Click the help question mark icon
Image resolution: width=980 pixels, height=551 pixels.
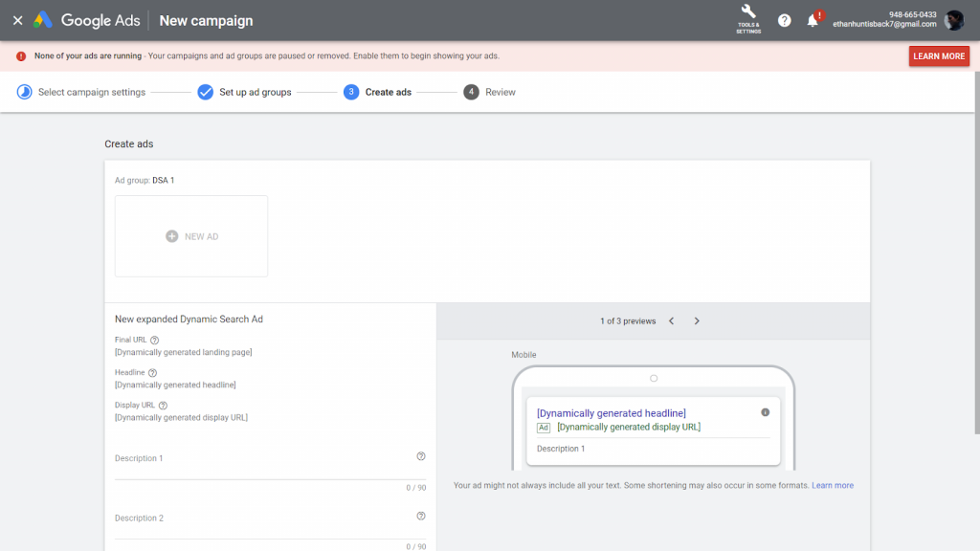click(784, 20)
